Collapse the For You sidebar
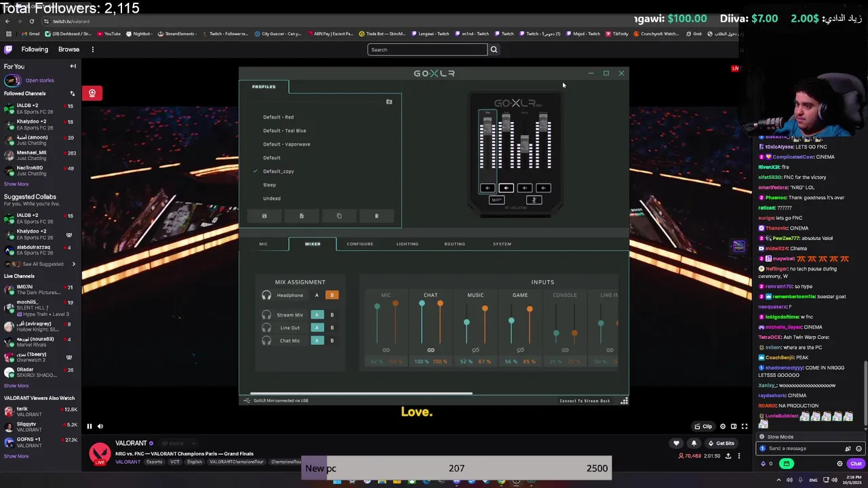The image size is (868, 488). [x=73, y=66]
